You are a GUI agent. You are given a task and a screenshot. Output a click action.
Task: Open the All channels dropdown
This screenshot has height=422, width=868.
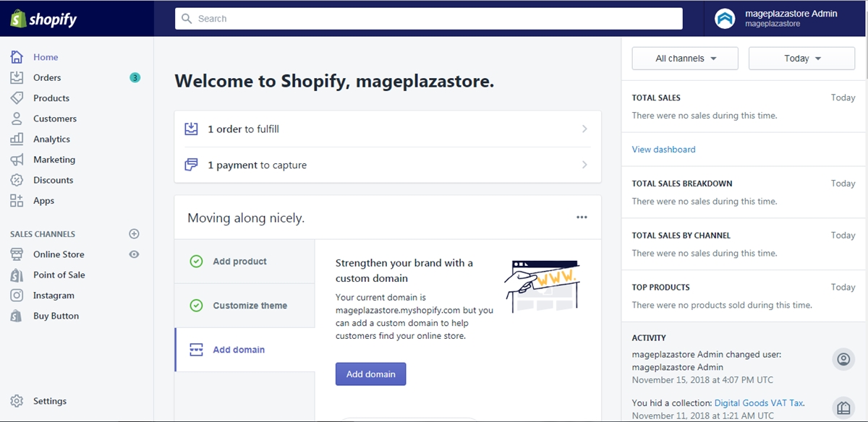[x=685, y=59]
